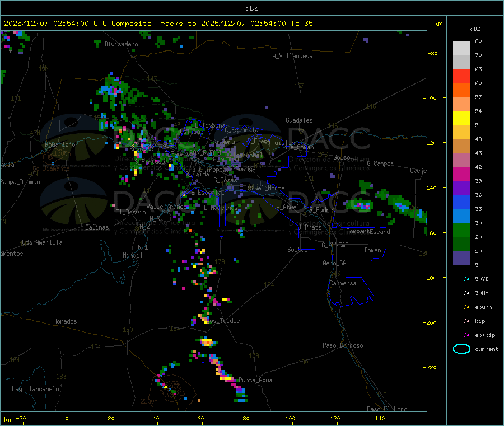Click the 'Paso_Barroso' map label

point(343,346)
